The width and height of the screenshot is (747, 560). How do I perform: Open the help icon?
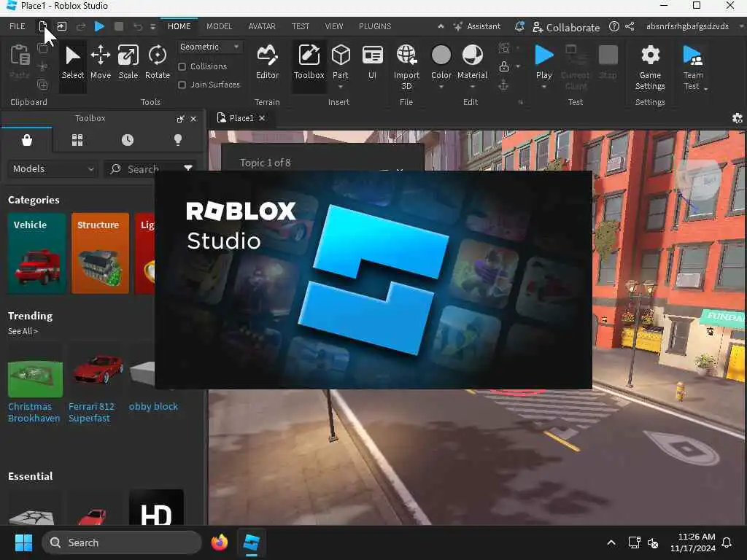[x=614, y=27]
